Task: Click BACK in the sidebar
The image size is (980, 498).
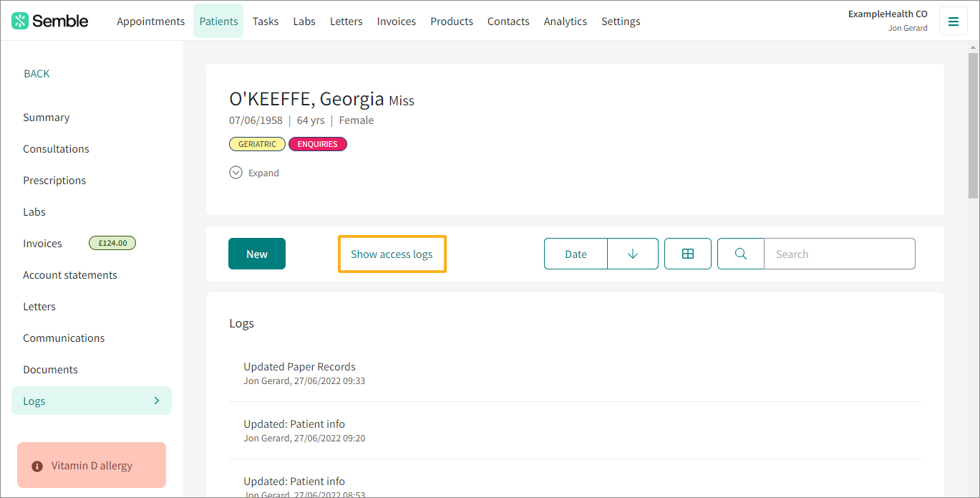Action: pyautogui.click(x=37, y=74)
